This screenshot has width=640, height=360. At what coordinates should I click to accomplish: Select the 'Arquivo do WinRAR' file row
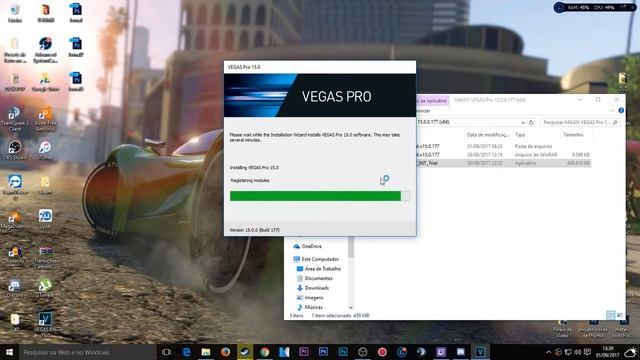click(x=503, y=155)
